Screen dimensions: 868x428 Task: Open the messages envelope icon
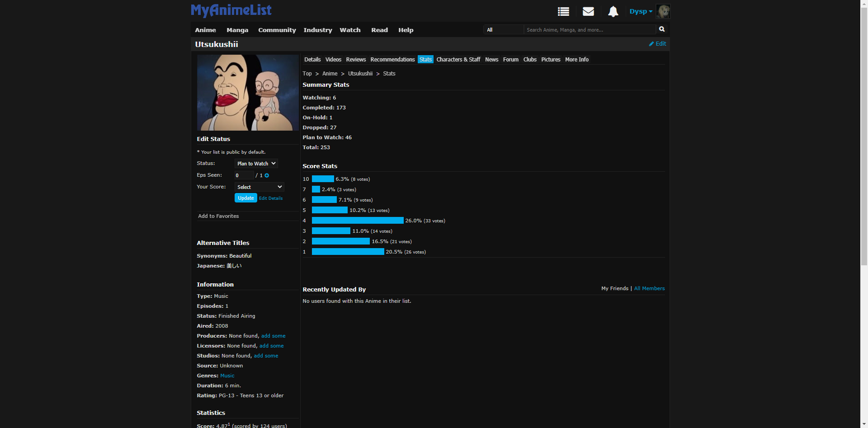click(588, 12)
